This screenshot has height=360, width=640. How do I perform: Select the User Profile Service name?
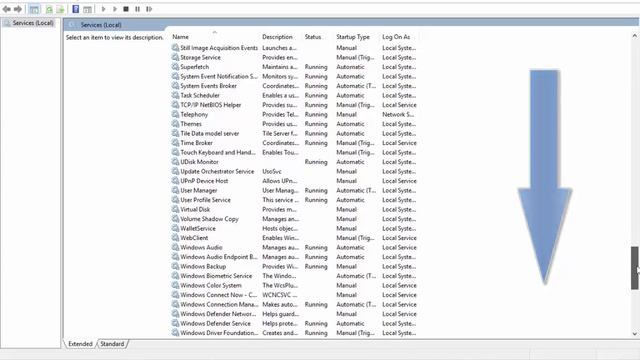(205, 200)
